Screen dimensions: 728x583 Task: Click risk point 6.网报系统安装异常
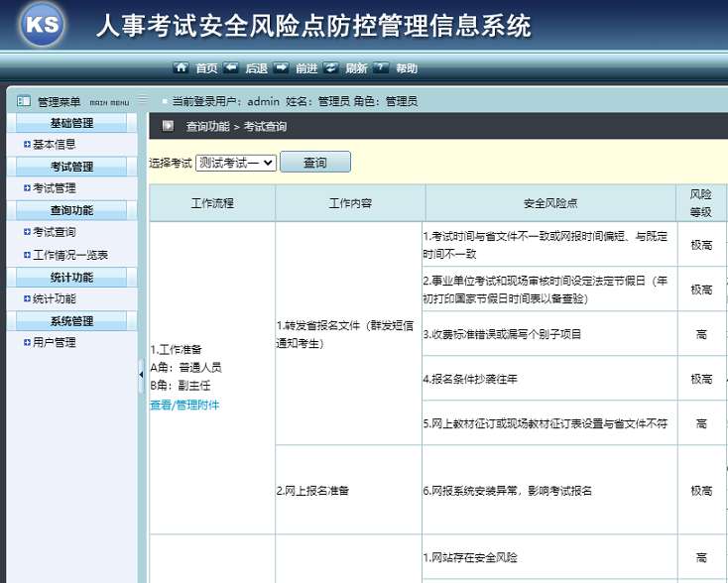[549, 490]
